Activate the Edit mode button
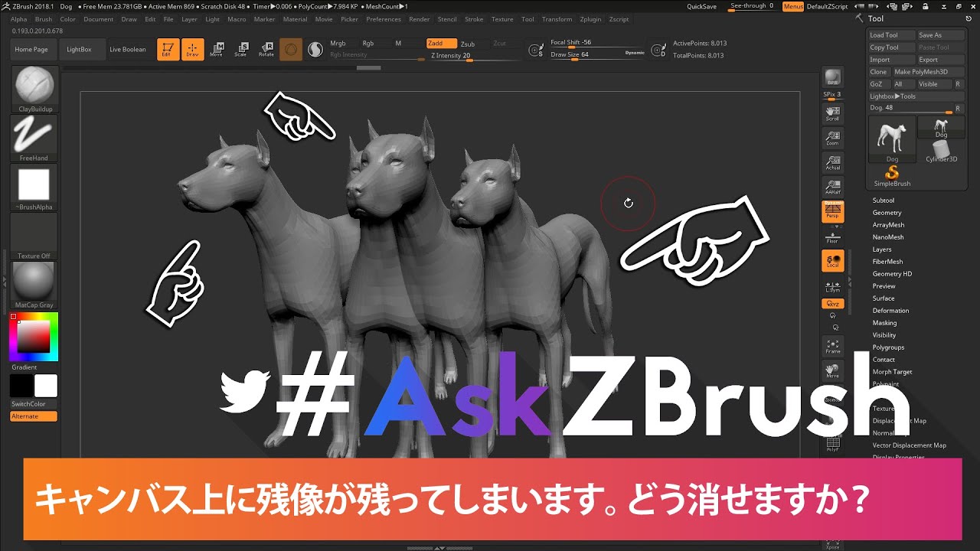The height and width of the screenshot is (551, 980). click(x=168, y=50)
